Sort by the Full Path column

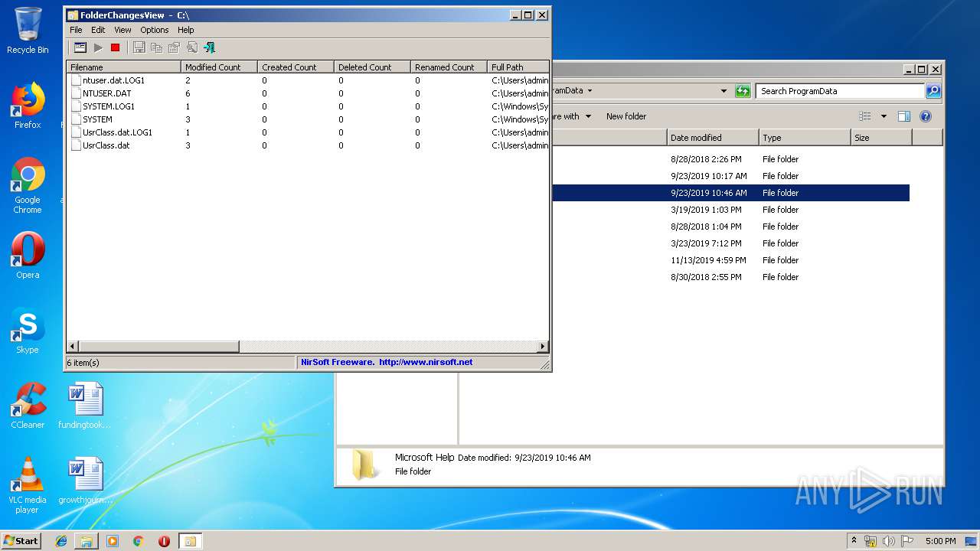pyautogui.click(x=518, y=67)
